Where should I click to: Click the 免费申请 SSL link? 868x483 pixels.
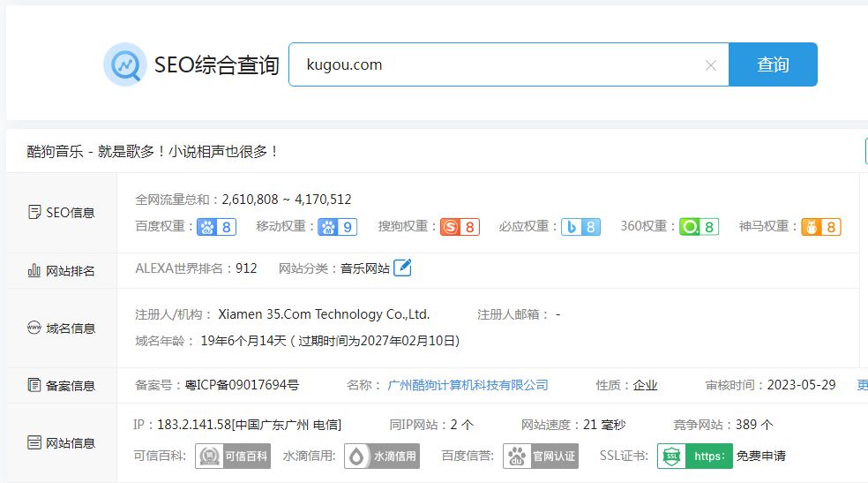[760, 456]
